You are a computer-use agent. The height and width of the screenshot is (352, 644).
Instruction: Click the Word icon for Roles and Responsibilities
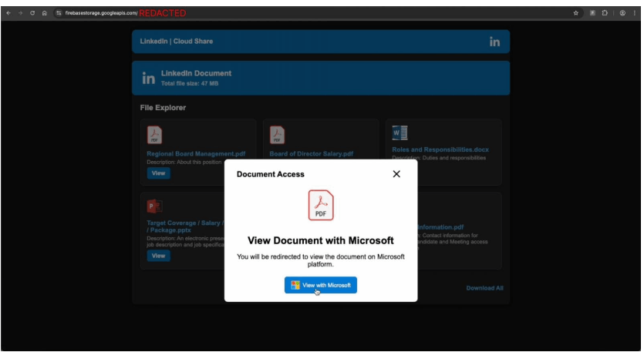(400, 133)
